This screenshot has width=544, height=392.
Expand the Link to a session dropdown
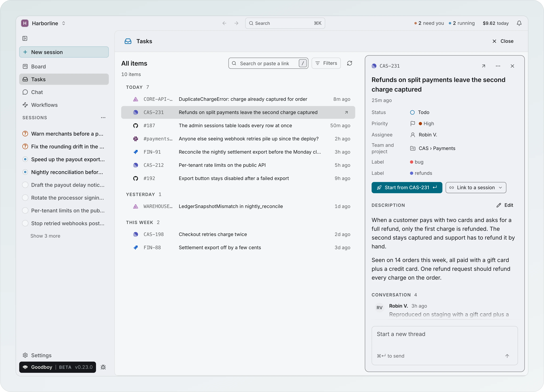pos(476,188)
